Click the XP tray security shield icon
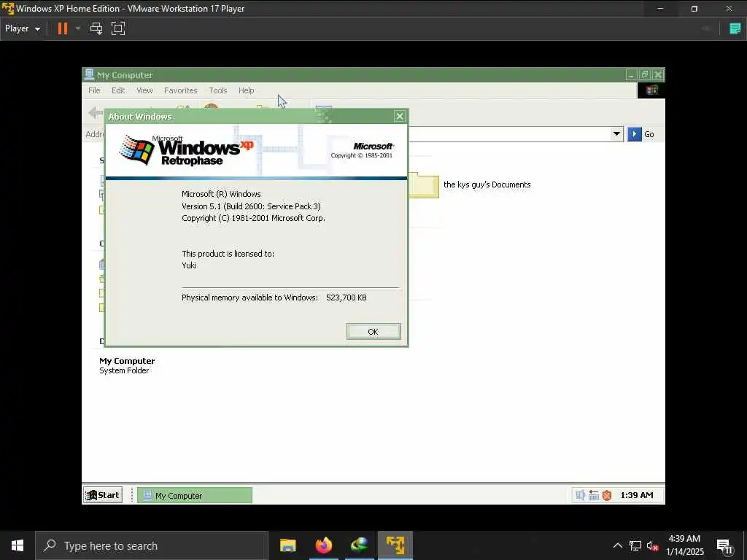This screenshot has width=747, height=560. click(x=606, y=495)
